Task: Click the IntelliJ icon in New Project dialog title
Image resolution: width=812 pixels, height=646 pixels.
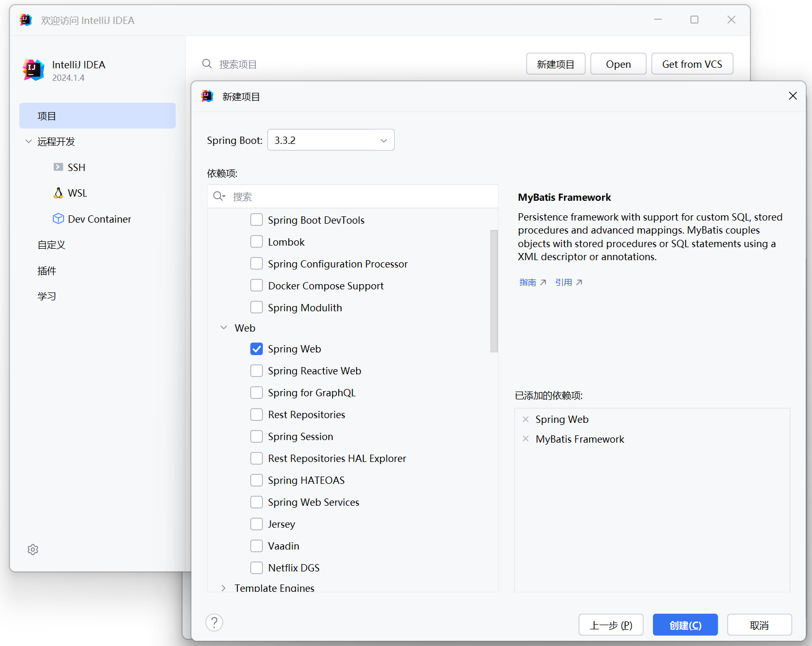Action: click(x=208, y=96)
